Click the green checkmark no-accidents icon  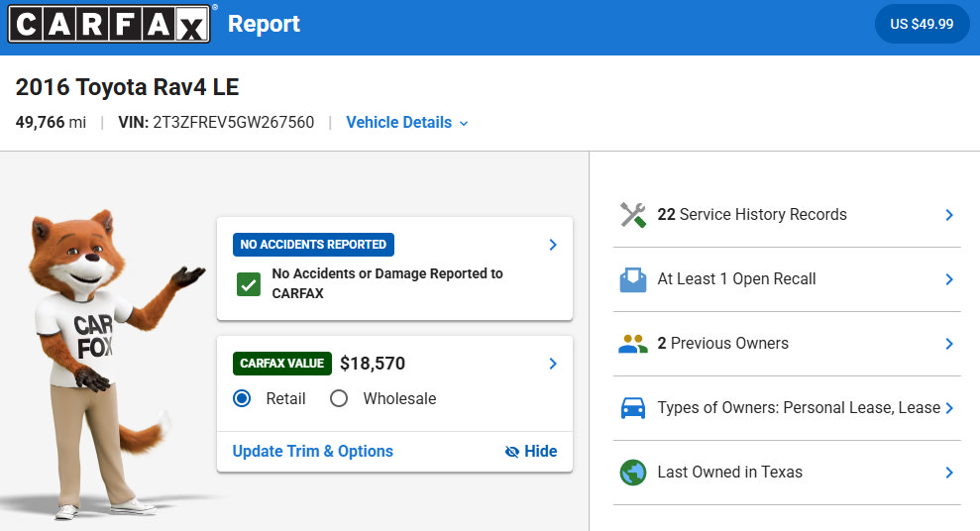coord(248,284)
